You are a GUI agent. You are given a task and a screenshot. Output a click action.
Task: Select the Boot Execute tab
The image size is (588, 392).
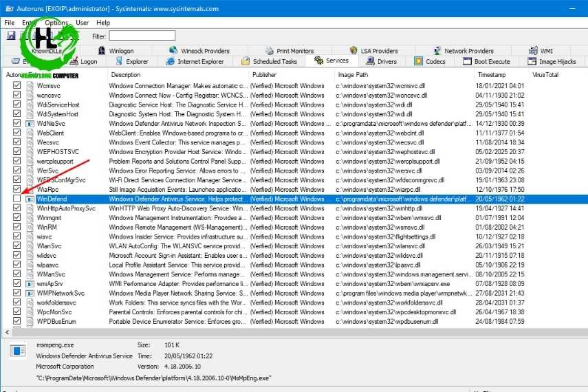coord(486,61)
